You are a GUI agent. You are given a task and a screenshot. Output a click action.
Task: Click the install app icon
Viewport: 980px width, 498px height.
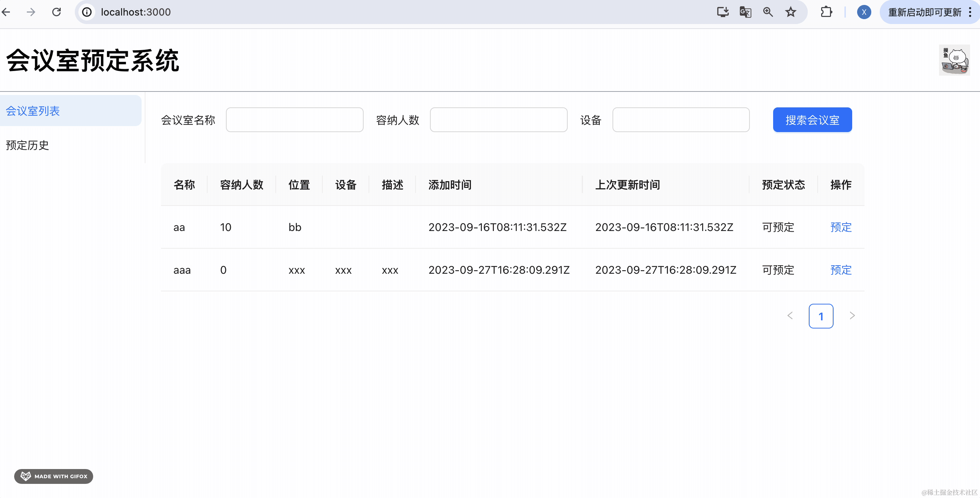pyautogui.click(x=722, y=12)
